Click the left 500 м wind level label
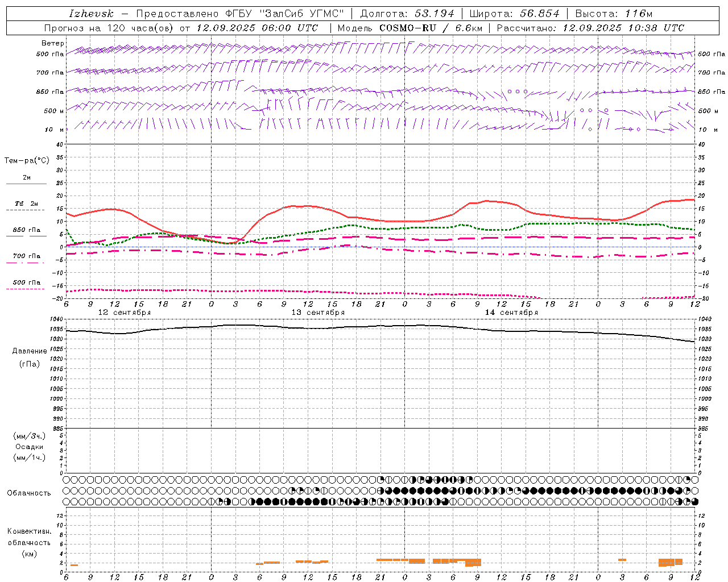 [x=54, y=111]
